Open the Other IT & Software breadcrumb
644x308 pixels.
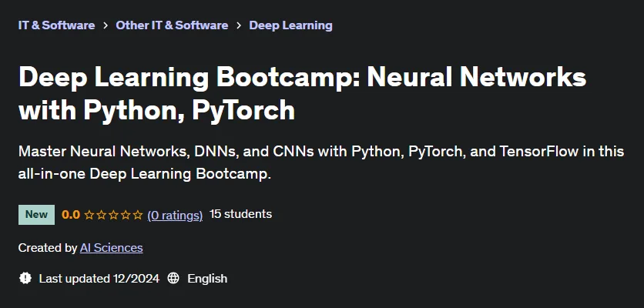pyautogui.click(x=172, y=25)
